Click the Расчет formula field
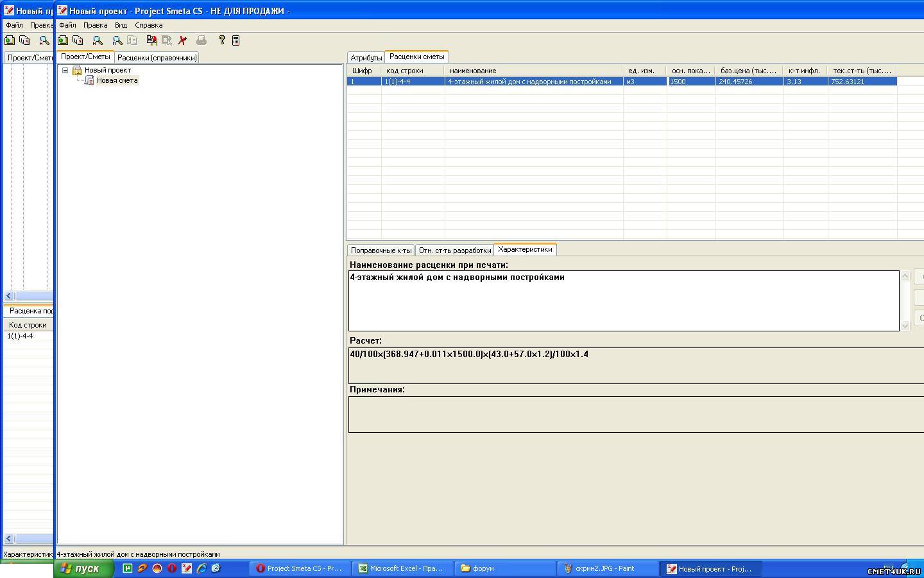 coord(636,365)
